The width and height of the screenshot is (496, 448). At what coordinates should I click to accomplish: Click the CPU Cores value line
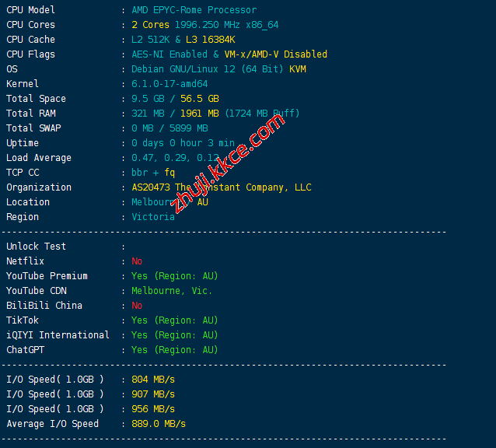(x=204, y=25)
